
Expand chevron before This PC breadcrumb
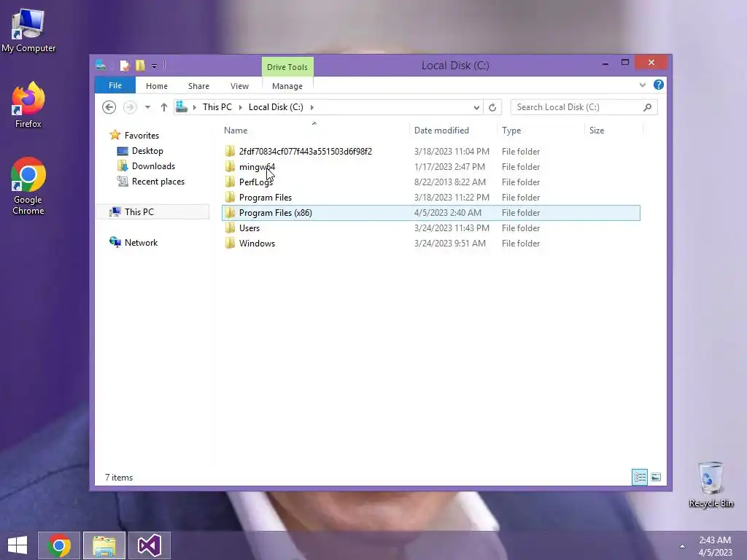tap(194, 108)
